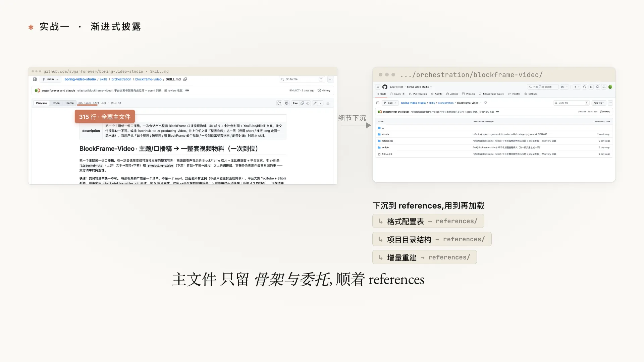The height and width of the screenshot is (362, 644).
Task: Open main branch dropdown in SKILL.md window
Action: coord(51,79)
